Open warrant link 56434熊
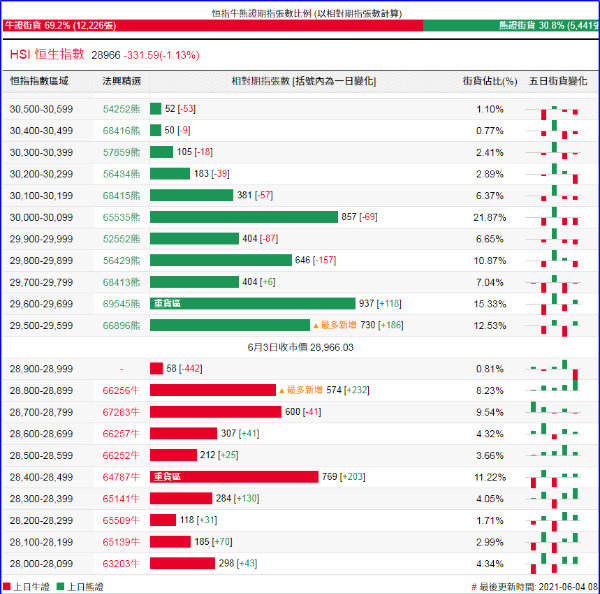The width and height of the screenshot is (600, 594). [121, 174]
